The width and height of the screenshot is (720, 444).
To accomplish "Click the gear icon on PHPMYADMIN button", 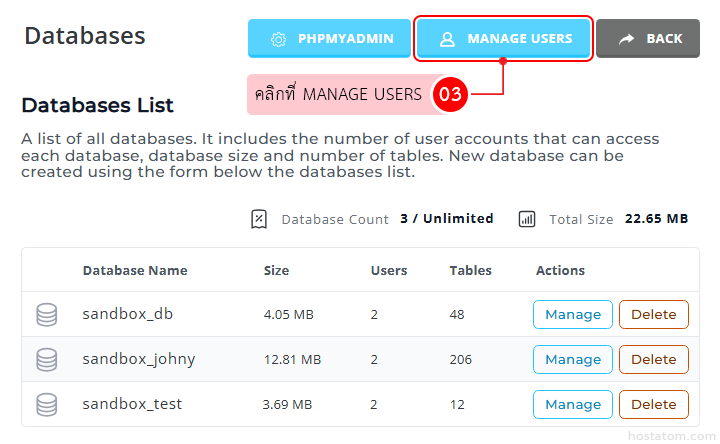I will pos(278,39).
